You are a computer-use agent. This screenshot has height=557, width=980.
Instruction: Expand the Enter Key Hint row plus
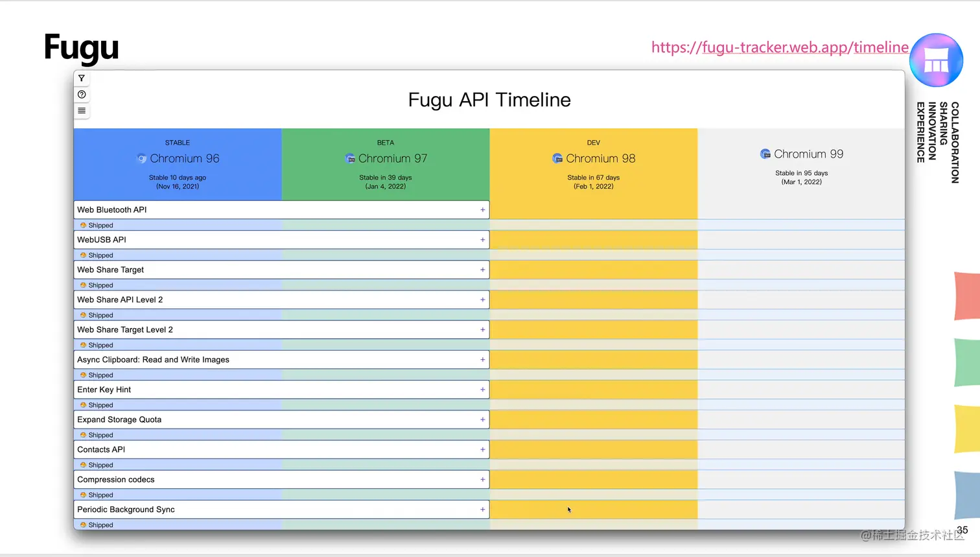[x=482, y=390]
